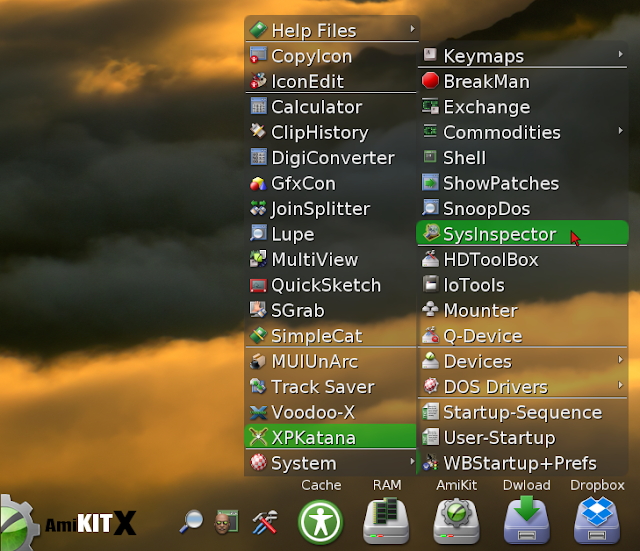Open the AmiKit drive icon
Screen dimensions: 640x551
click(x=456, y=521)
